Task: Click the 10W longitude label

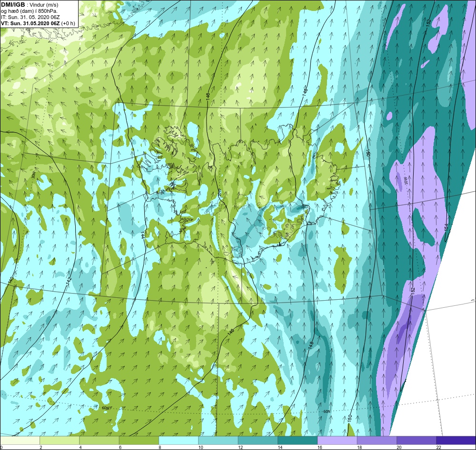Action: pyautogui.click(x=406, y=181)
